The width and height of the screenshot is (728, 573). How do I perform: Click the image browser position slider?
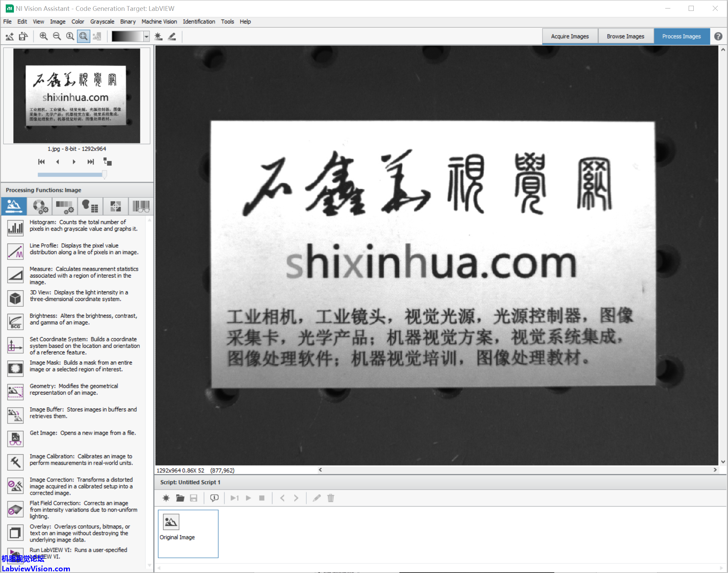tap(72, 174)
